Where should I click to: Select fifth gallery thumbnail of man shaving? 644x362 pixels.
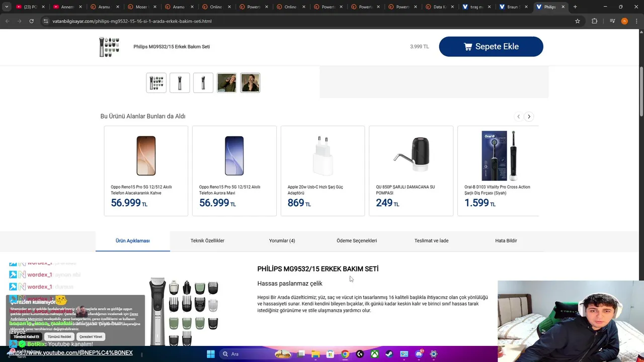pos(250,83)
